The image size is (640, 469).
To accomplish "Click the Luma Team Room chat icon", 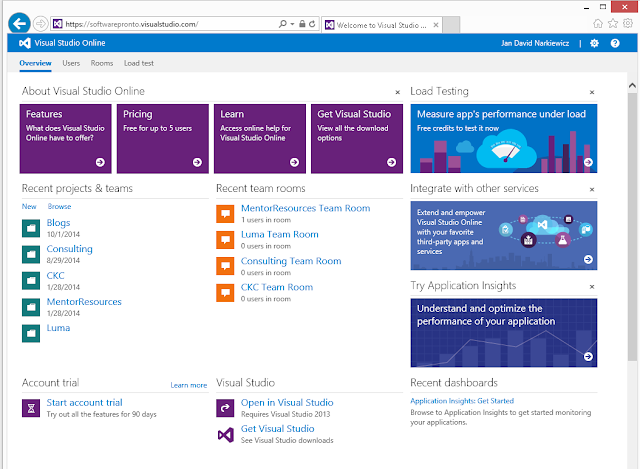I will coord(225,238).
